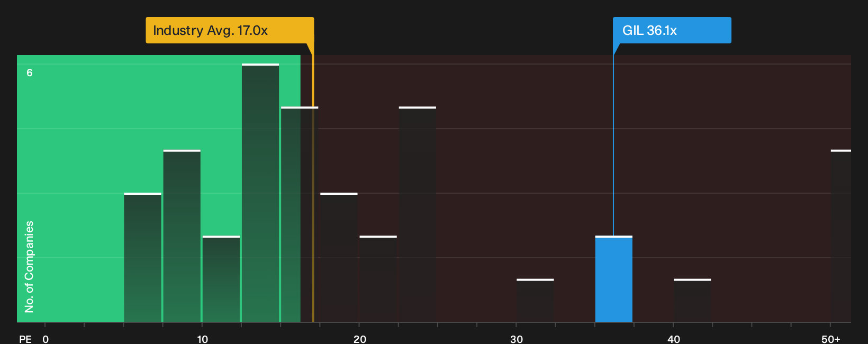Viewport: 868px width, 344px height.
Task: Click the No. of Companies axis title
Action: (x=29, y=267)
